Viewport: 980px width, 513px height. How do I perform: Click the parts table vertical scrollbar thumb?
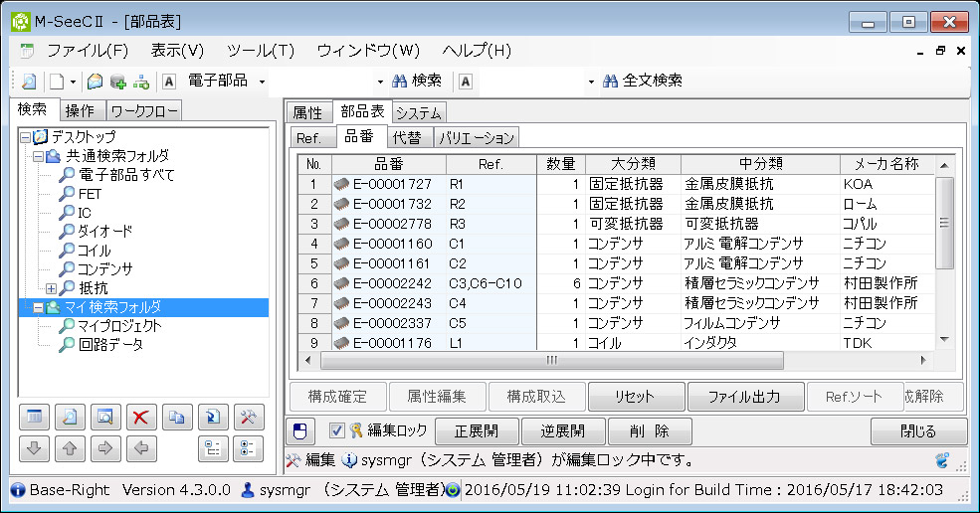944,223
